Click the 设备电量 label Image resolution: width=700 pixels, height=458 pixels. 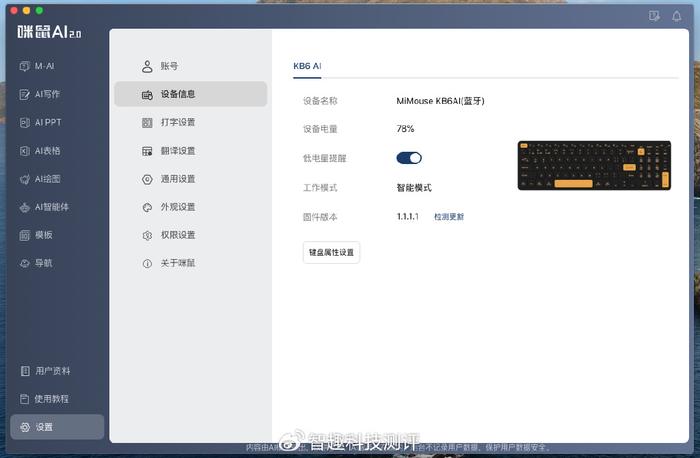[320, 129]
